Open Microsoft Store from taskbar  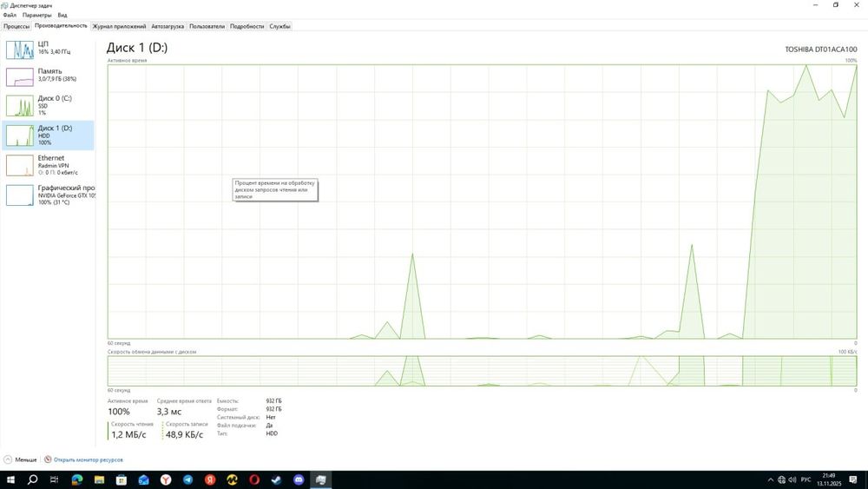pos(122,479)
